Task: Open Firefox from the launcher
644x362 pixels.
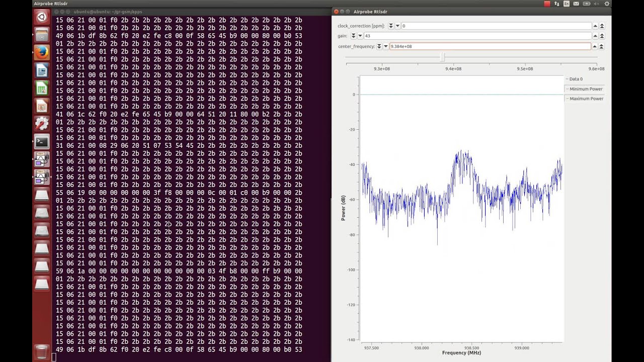Action: pyautogui.click(x=42, y=52)
